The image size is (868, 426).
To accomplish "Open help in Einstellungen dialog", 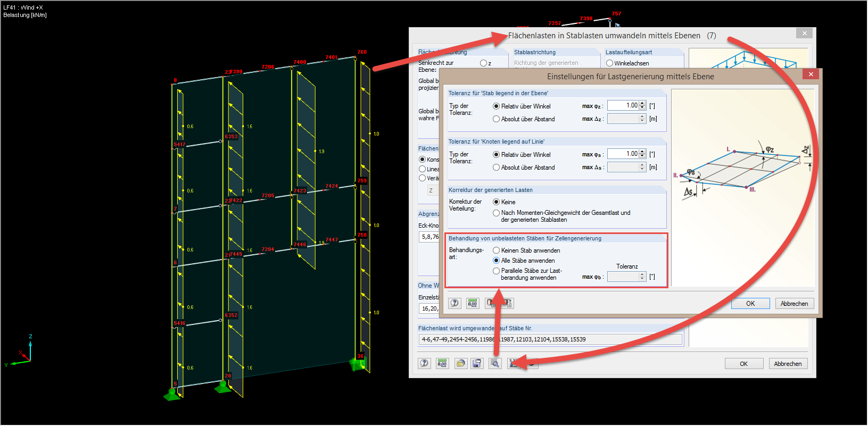I will point(454,303).
